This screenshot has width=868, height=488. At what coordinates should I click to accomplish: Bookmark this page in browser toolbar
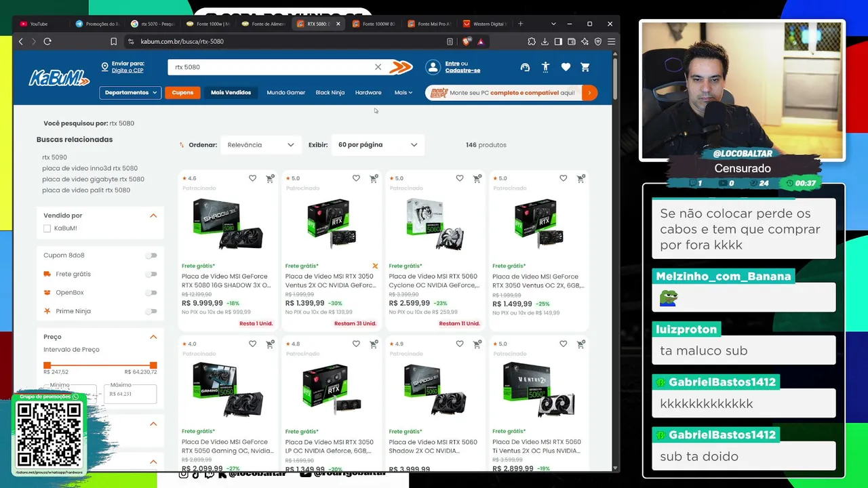113,41
